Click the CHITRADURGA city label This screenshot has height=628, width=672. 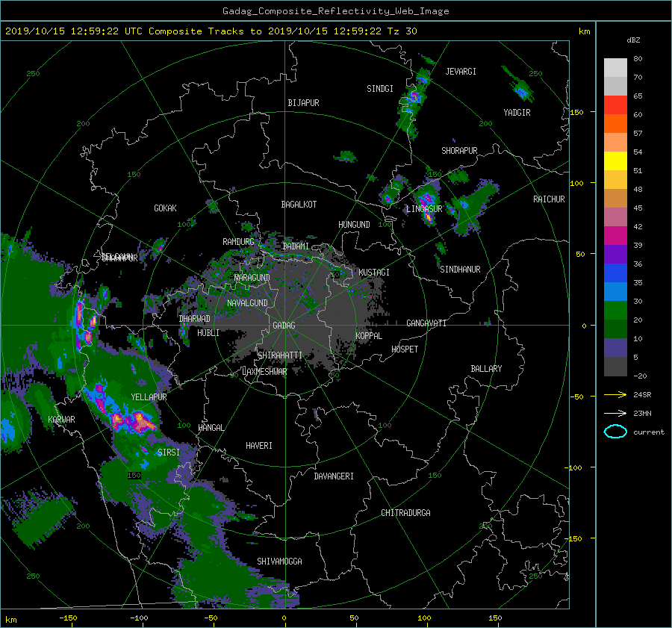click(405, 513)
